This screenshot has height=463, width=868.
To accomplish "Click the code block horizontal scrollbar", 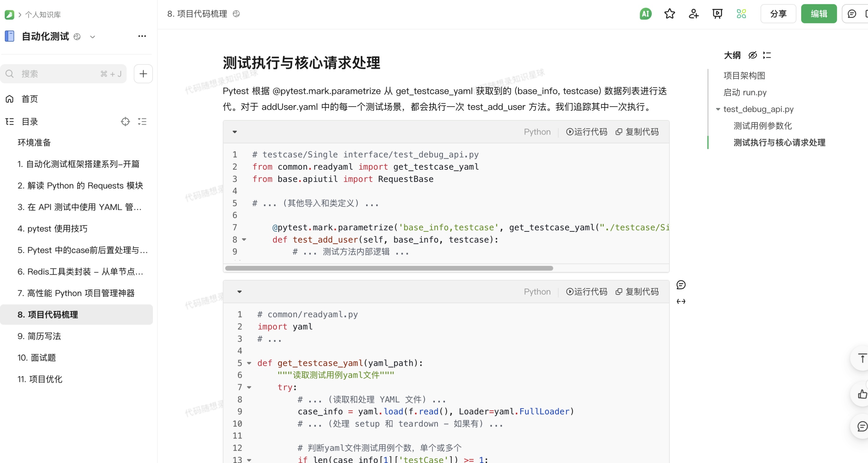I will [389, 268].
